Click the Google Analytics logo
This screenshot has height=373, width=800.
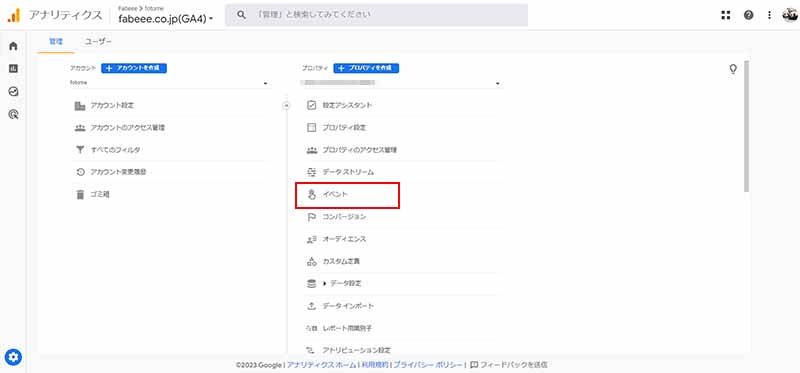coord(13,15)
